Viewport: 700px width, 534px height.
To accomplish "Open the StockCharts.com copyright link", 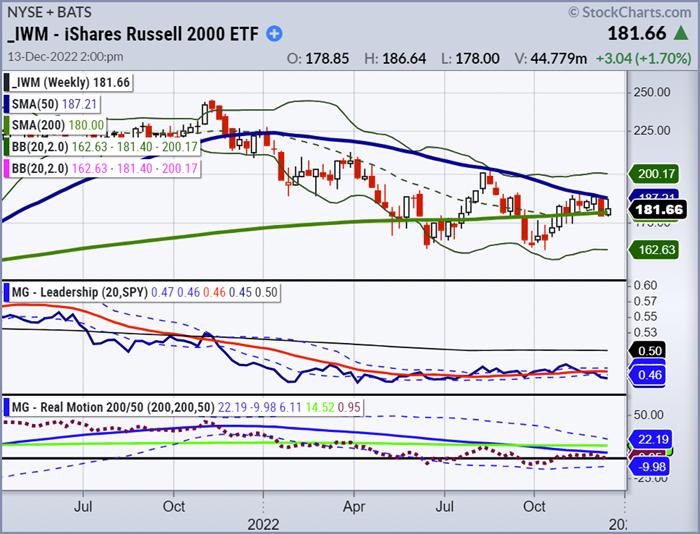I will tap(629, 12).
